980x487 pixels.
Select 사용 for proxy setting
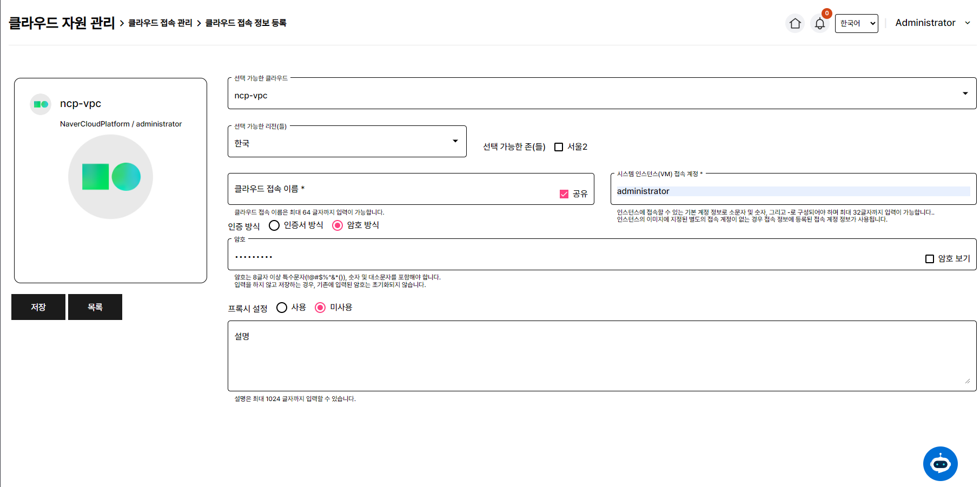click(282, 308)
